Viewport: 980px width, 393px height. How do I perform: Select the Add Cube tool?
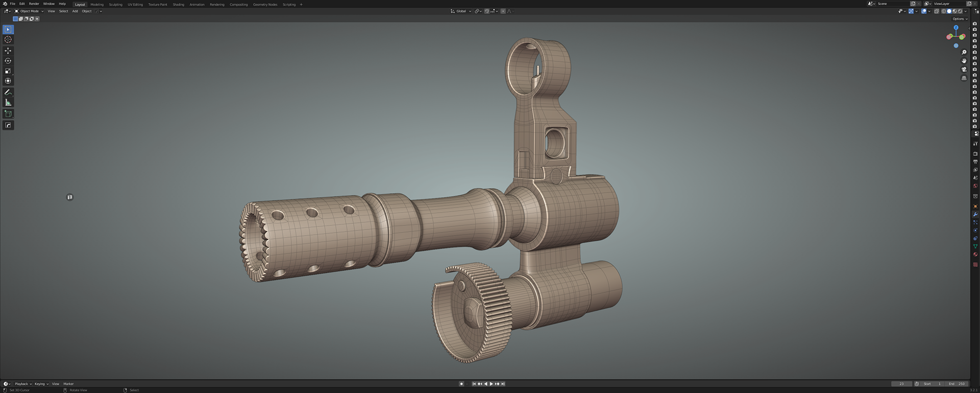[x=8, y=114]
